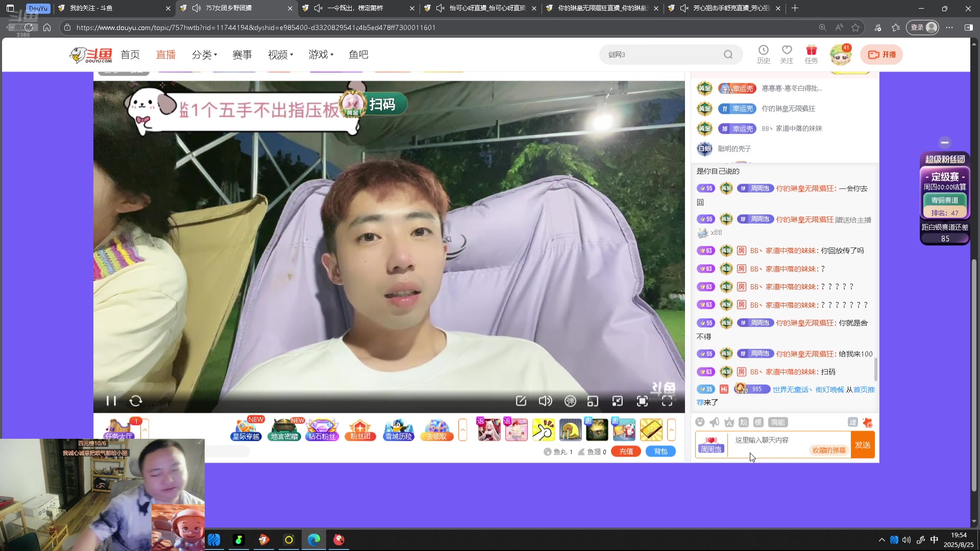Go fullscreen with the player corner icon
980x551 pixels.
point(667,401)
